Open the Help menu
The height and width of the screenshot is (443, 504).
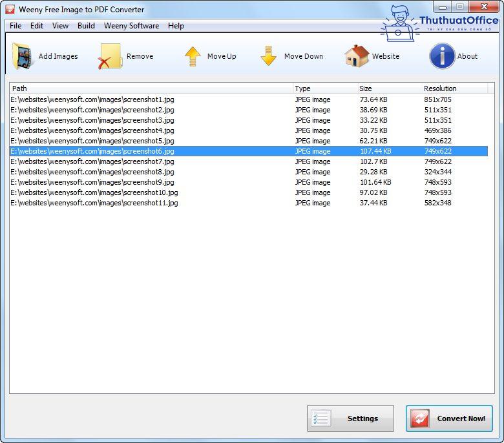176,26
